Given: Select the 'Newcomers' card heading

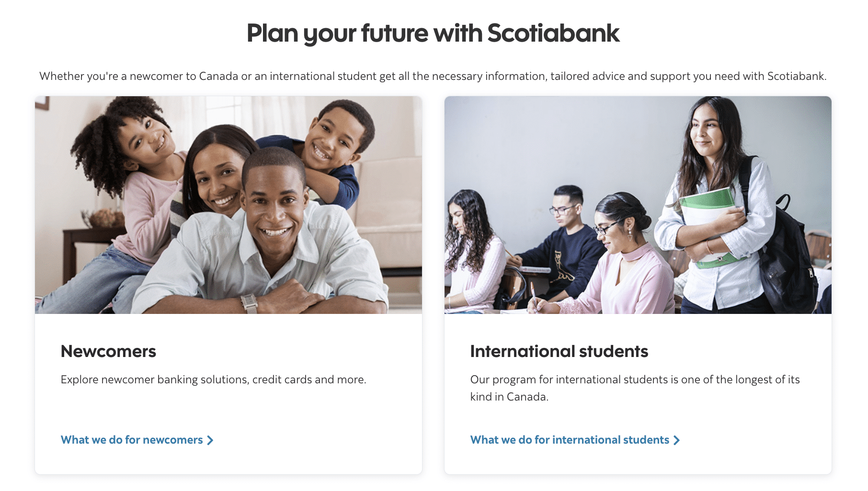Looking at the screenshot, I should (x=108, y=351).
